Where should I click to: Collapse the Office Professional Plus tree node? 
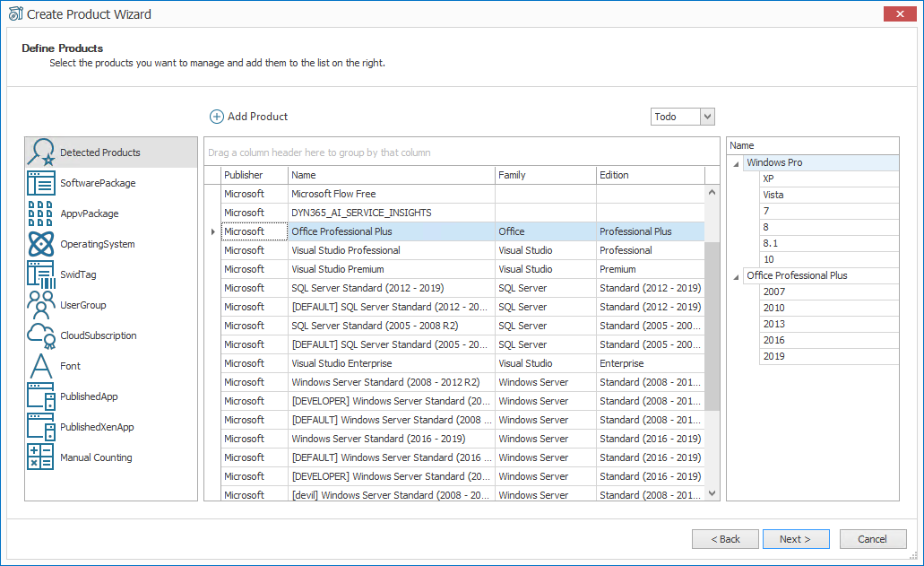point(736,276)
